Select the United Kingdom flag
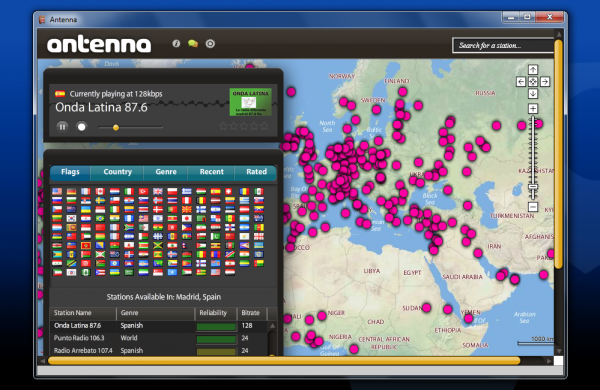The height and width of the screenshot is (390, 600). pyautogui.click(x=158, y=191)
